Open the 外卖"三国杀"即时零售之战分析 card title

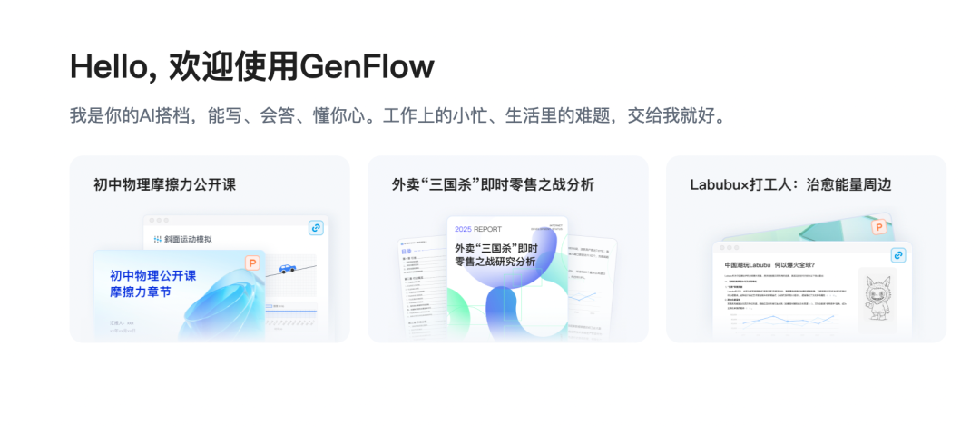pos(493,184)
